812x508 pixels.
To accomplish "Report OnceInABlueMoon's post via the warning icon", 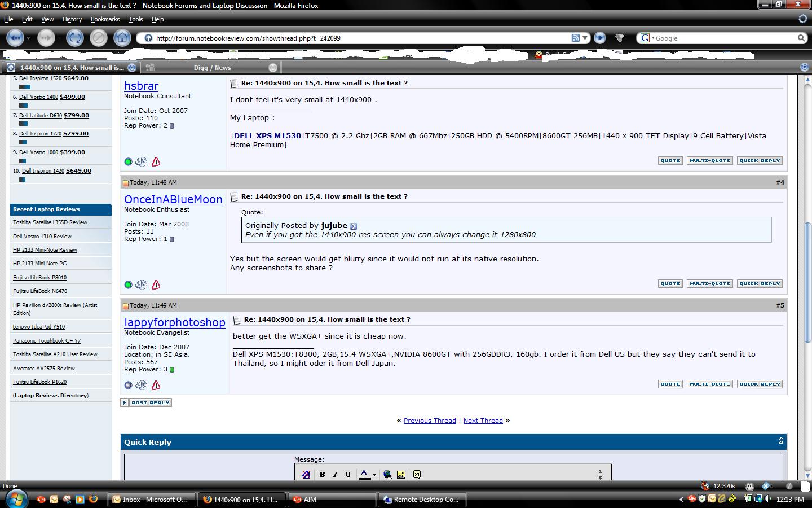I will (156, 284).
